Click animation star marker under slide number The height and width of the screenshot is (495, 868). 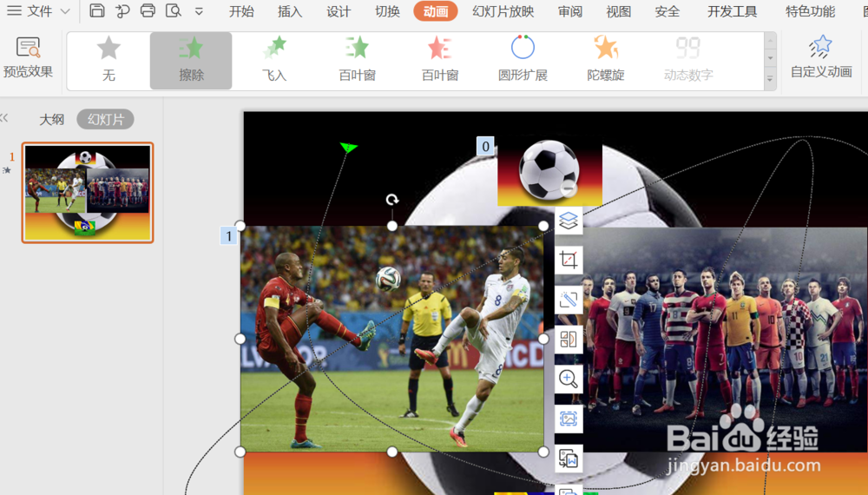click(7, 170)
